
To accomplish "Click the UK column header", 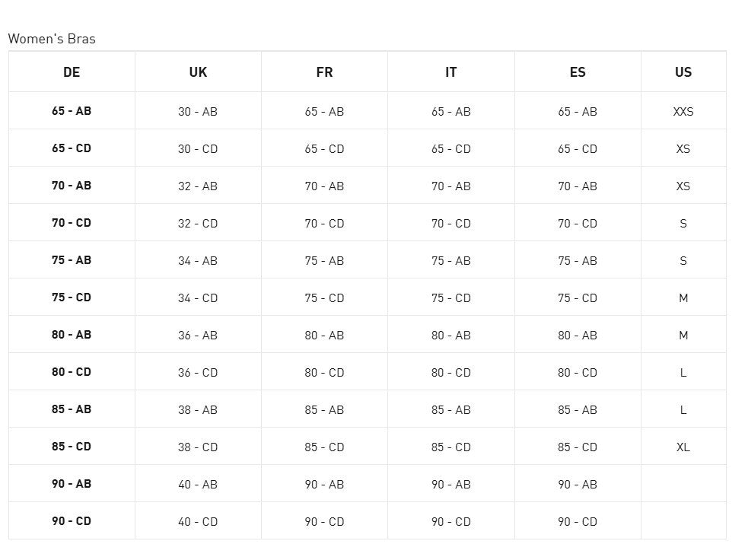I will tap(198, 72).
